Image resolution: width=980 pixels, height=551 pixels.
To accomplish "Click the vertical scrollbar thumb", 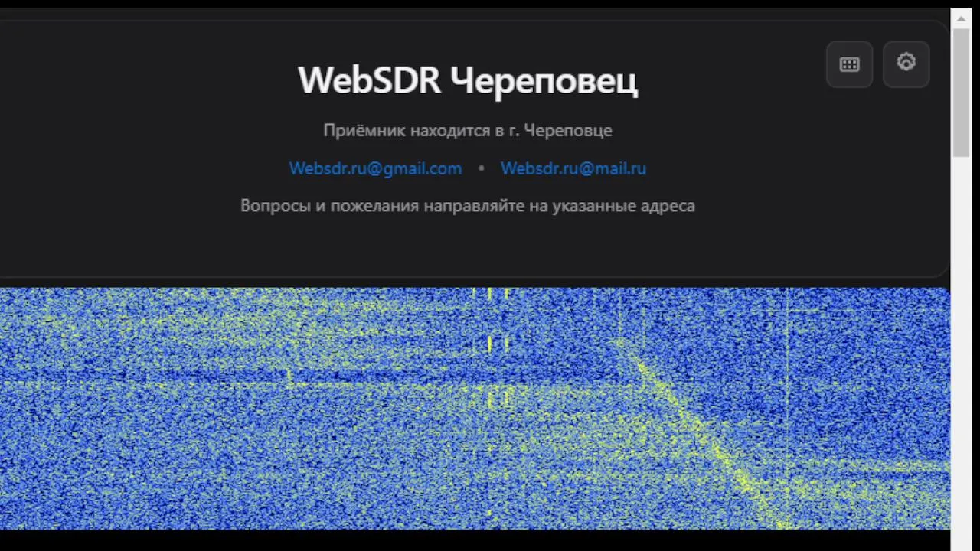I will tap(961, 92).
